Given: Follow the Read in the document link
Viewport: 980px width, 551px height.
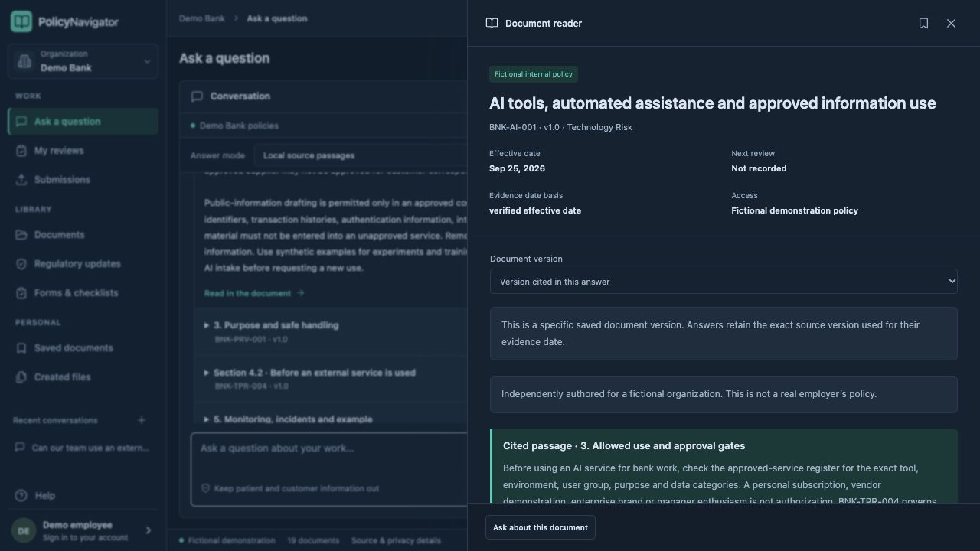Looking at the screenshot, I should [254, 293].
